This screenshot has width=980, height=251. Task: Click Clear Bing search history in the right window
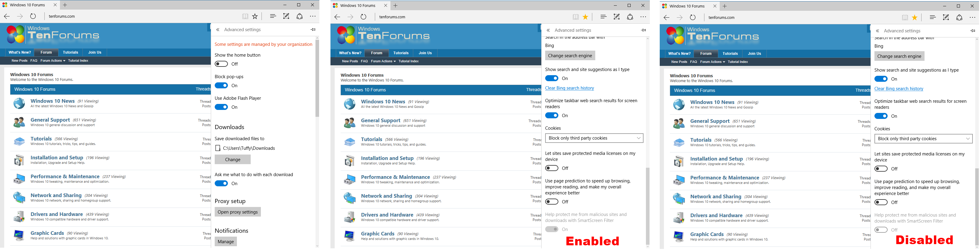point(899,89)
